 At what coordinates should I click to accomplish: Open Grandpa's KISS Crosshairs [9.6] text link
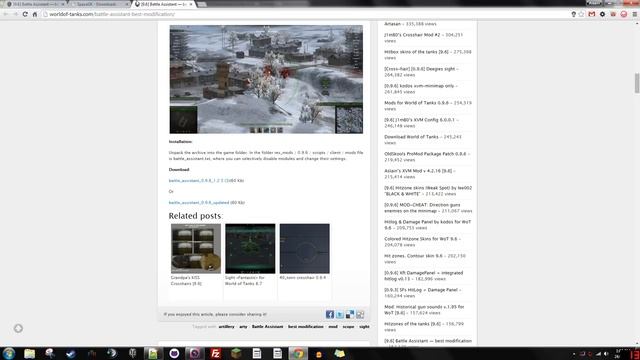pyautogui.click(x=186, y=280)
